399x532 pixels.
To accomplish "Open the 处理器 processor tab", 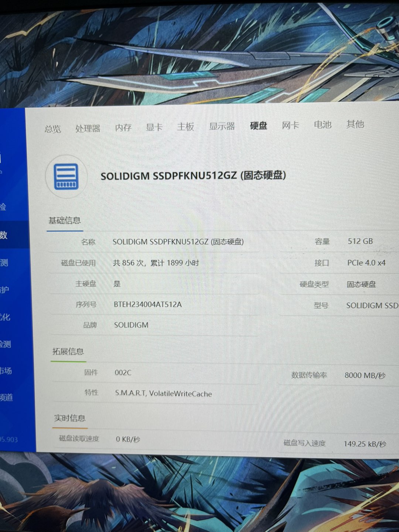I will [88, 129].
